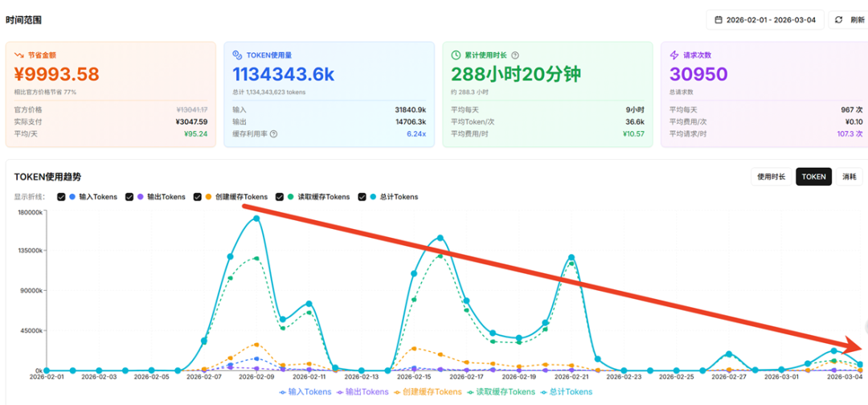This screenshot has width=868, height=405.
Task: Select the TOKEN chart tab
Action: click(813, 177)
